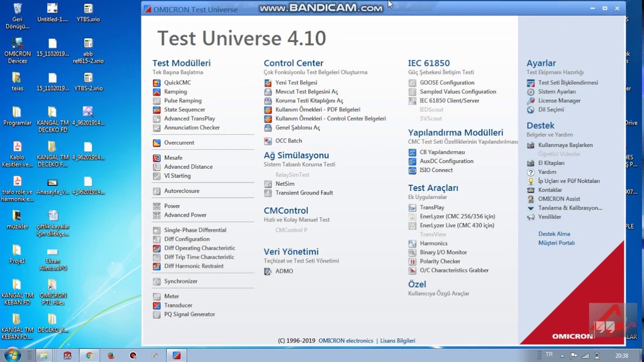Open the License Manager icon
The width and height of the screenshot is (644, 362).
coord(530,101)
